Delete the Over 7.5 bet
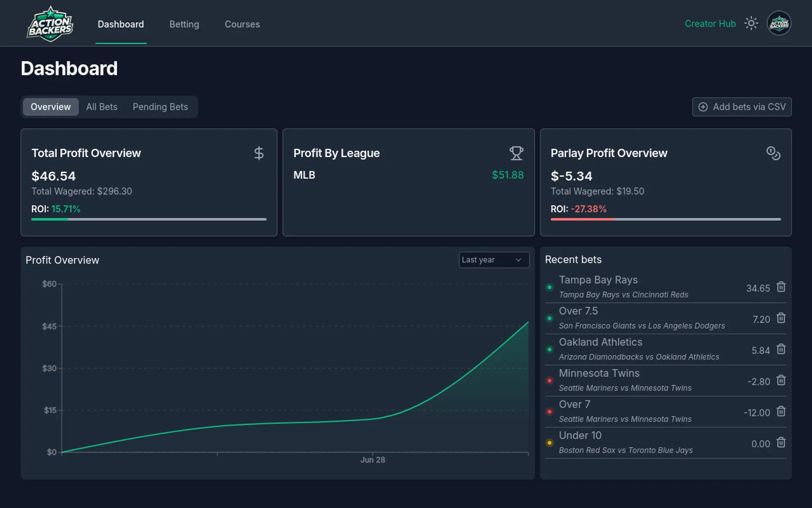Image resolution: width=812 pixels, height=508 pixels. [x=781, y=318]
